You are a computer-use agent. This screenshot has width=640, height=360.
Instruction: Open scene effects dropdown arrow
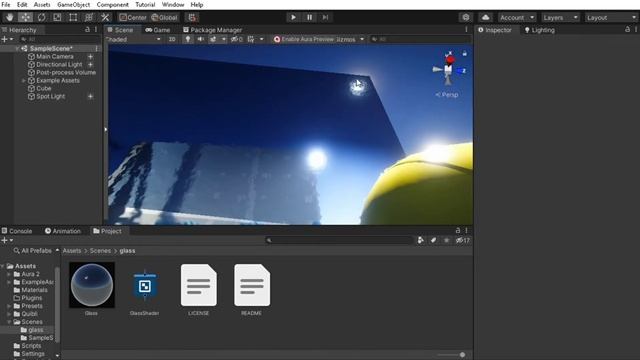(224, 39)
